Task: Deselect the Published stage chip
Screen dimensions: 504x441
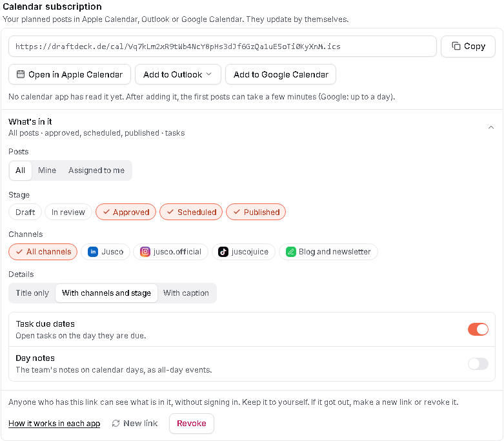Action: coord(256,212)
